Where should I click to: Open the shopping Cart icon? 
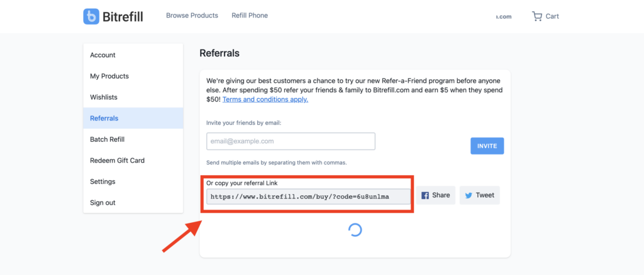(536, 16)
